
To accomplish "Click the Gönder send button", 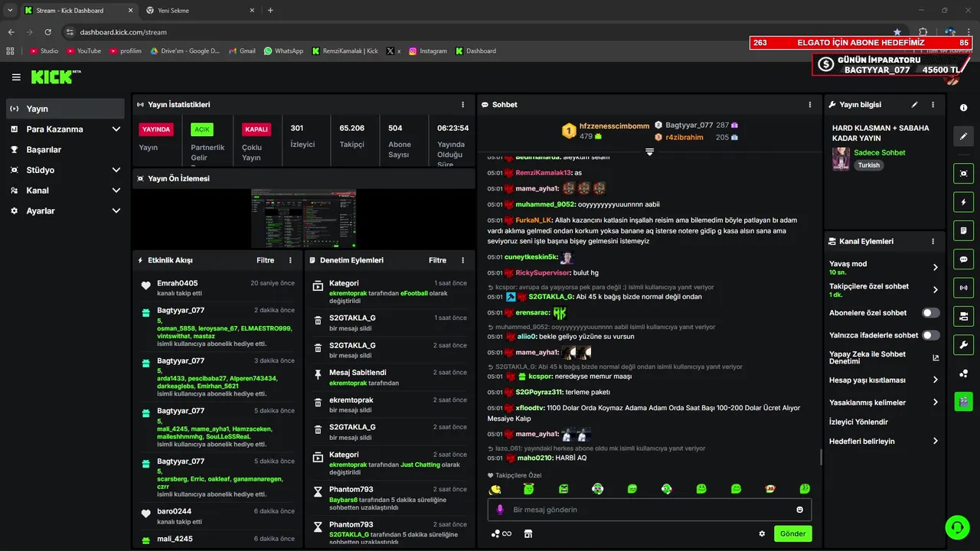I will click(x=792, y=534).
